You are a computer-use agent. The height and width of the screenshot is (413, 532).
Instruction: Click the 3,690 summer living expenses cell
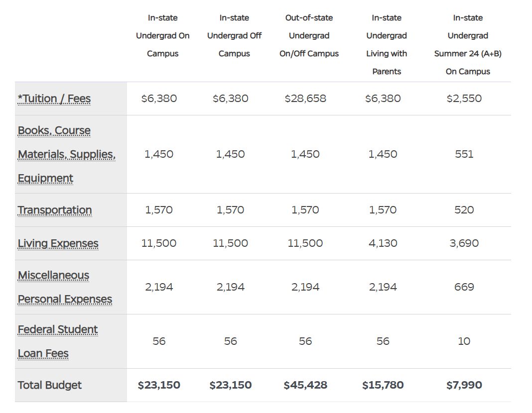pos(464,243)
